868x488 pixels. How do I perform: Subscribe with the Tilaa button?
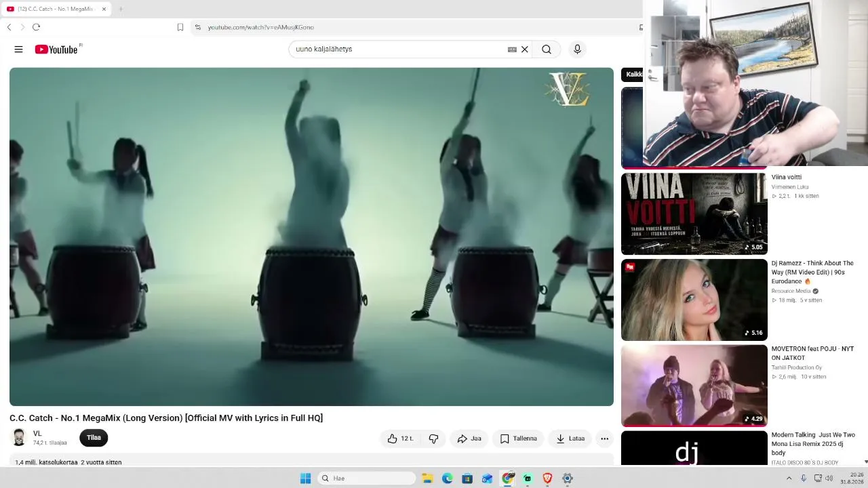(x=94, y=438)
